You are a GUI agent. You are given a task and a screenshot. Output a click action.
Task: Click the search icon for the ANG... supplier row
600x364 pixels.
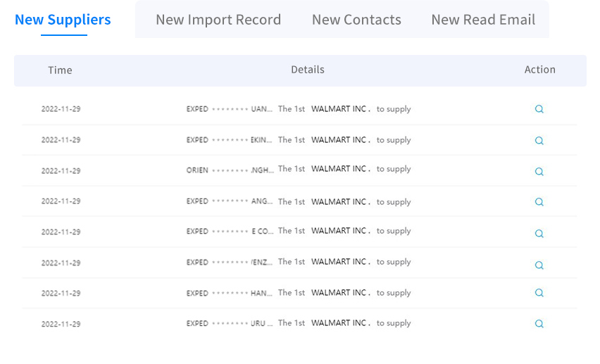[x=539, y=201]
